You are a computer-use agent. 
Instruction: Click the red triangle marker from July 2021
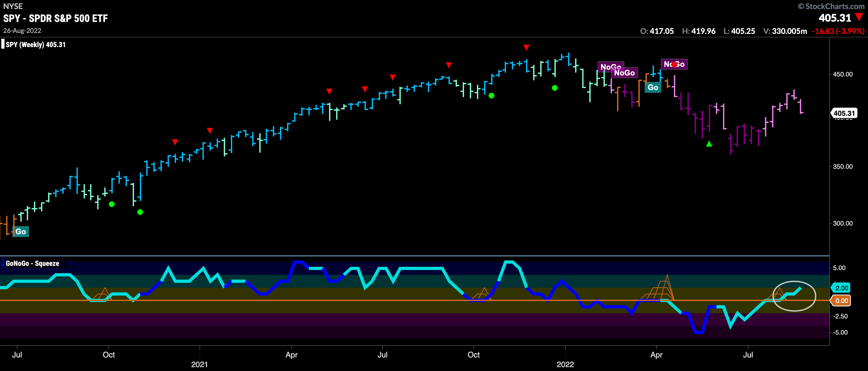tap(393, 77)
